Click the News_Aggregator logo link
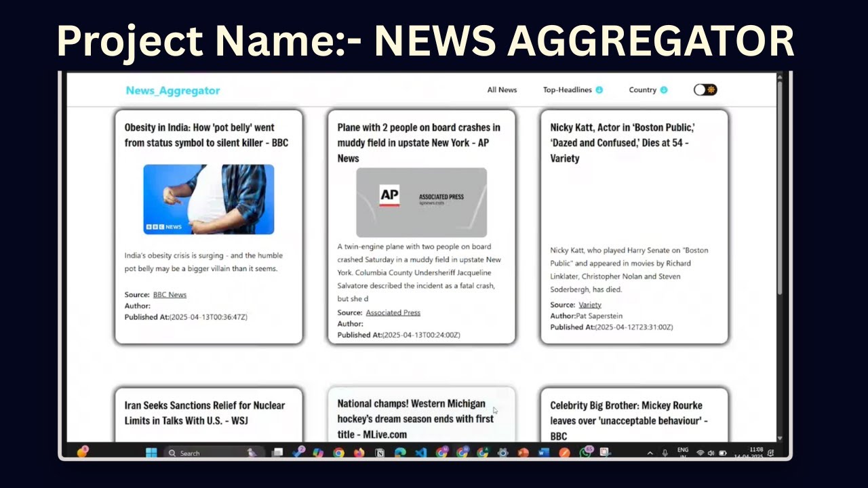 click(173, 90)
